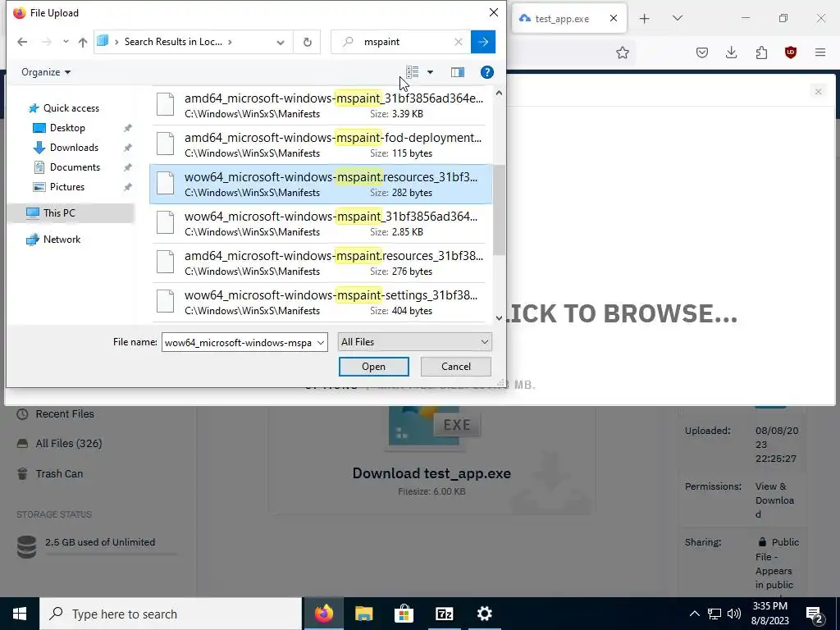Image resolution: width=840 pixels, height=630 pixels.
Task: Open Desktop folder in sidebar
Action: (67, 127)
